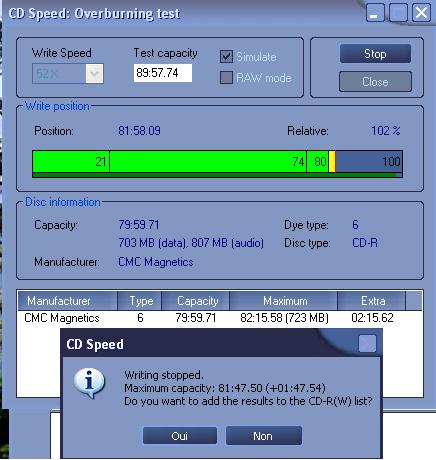
Task: Click the Capacity value 79:59.71
Action: tap(139, 225)
